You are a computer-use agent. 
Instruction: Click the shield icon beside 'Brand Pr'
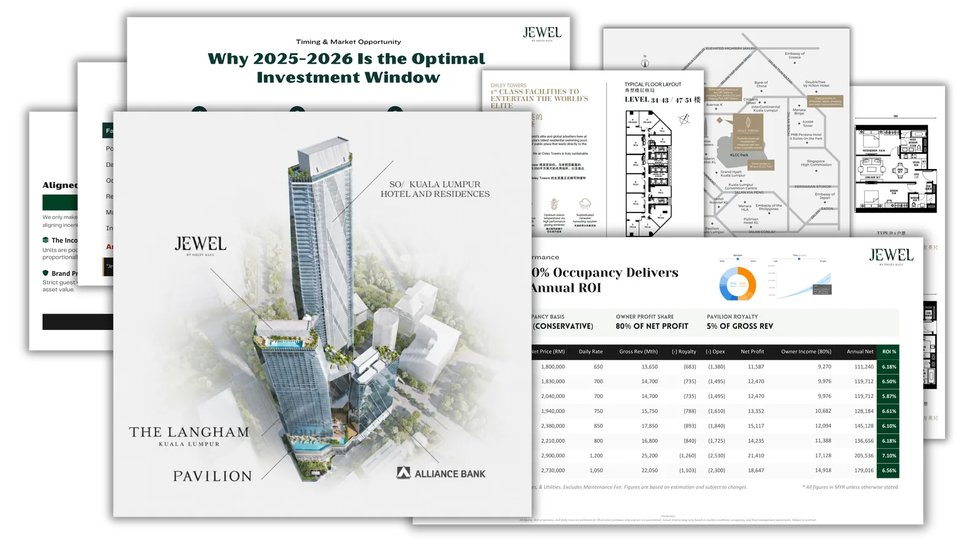point(45,273)
